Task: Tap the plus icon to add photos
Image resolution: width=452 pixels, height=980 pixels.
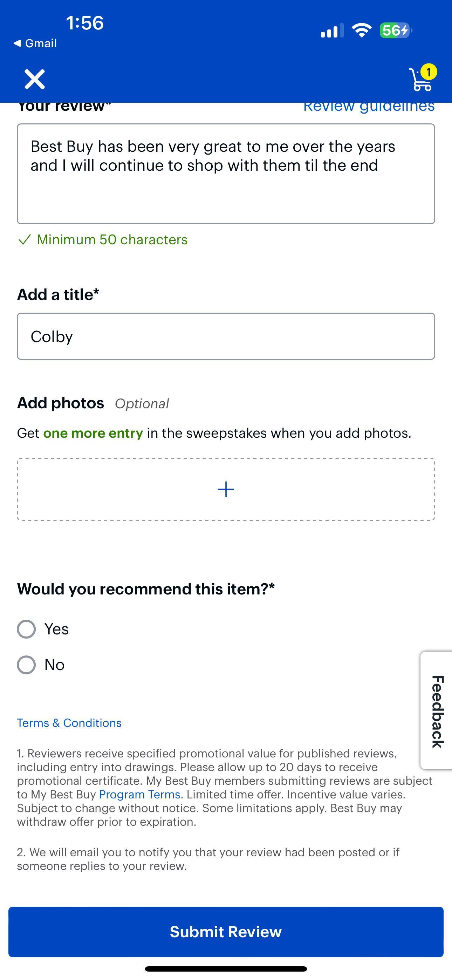Action: click(x=226, y=489)
